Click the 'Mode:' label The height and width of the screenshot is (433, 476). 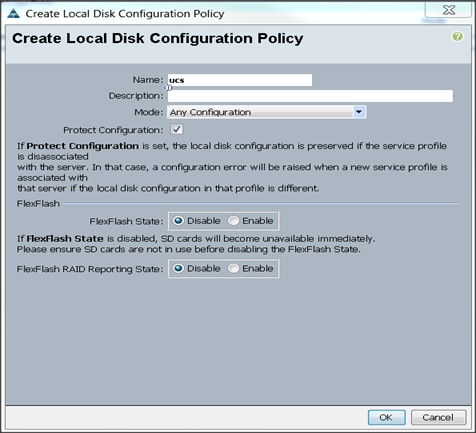tap(149, 112)
